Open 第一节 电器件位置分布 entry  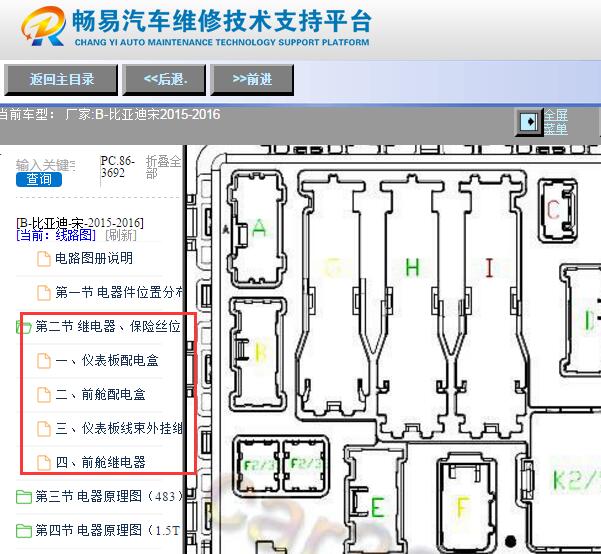point(119,292)
